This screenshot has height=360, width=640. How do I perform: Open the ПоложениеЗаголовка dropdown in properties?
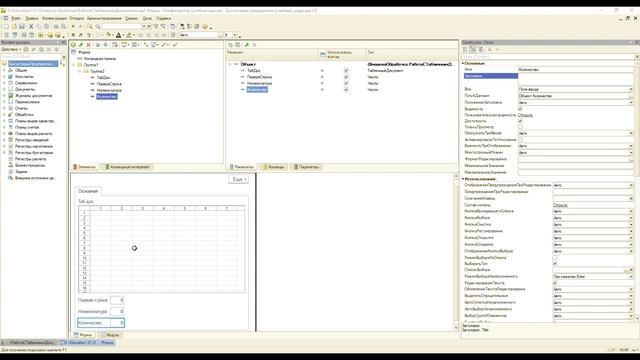click(x=631, y=102)
